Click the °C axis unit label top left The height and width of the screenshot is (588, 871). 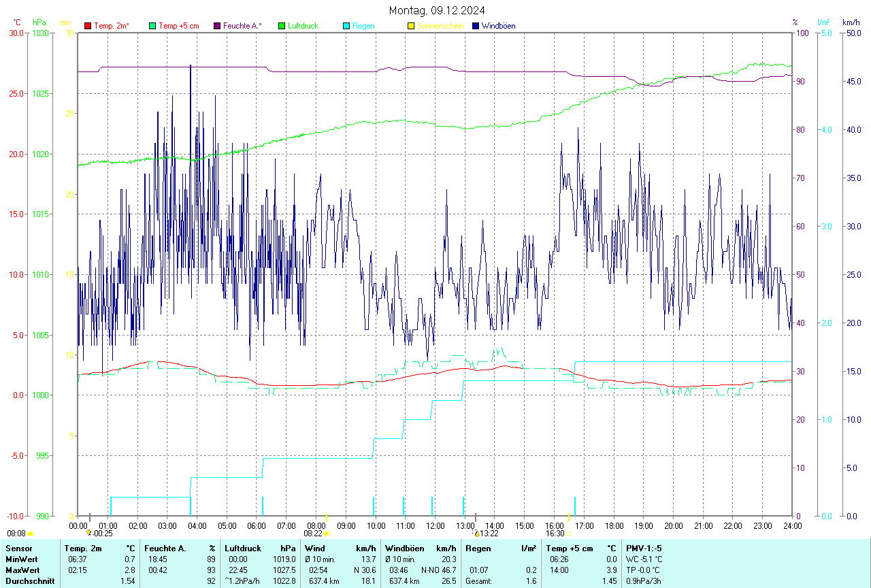17,22
